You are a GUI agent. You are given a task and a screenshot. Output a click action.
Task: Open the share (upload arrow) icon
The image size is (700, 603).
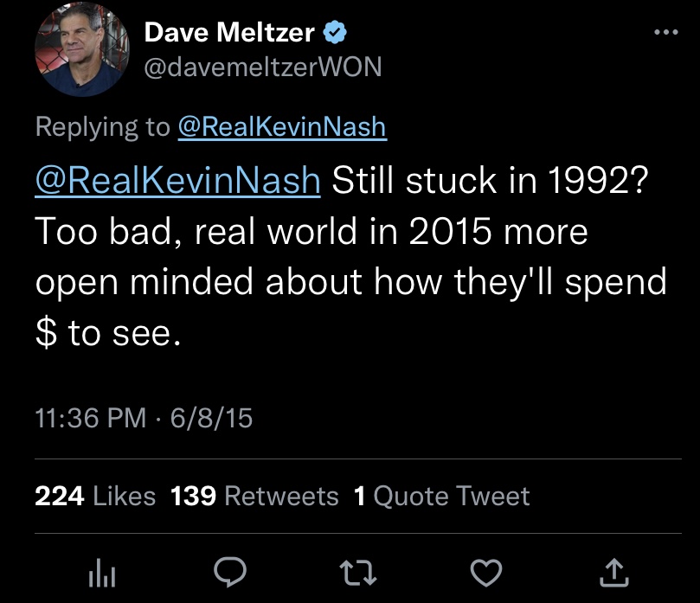[x=613, y=569]
